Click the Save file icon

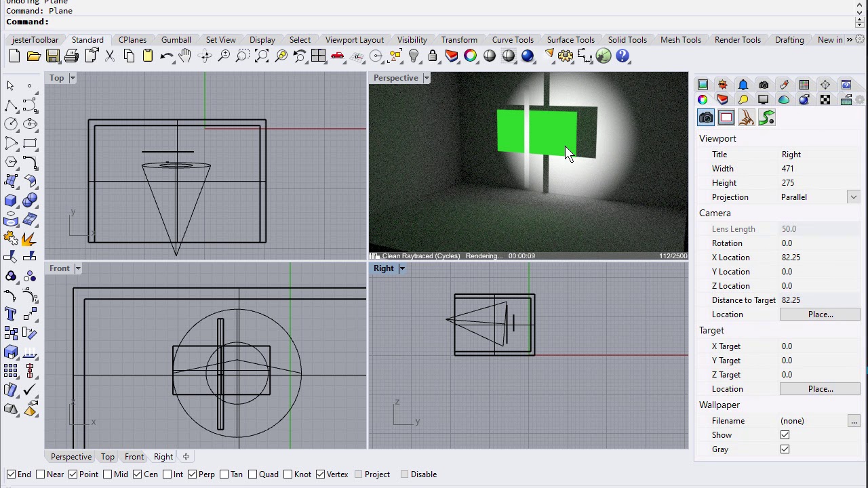click(53, 56)
